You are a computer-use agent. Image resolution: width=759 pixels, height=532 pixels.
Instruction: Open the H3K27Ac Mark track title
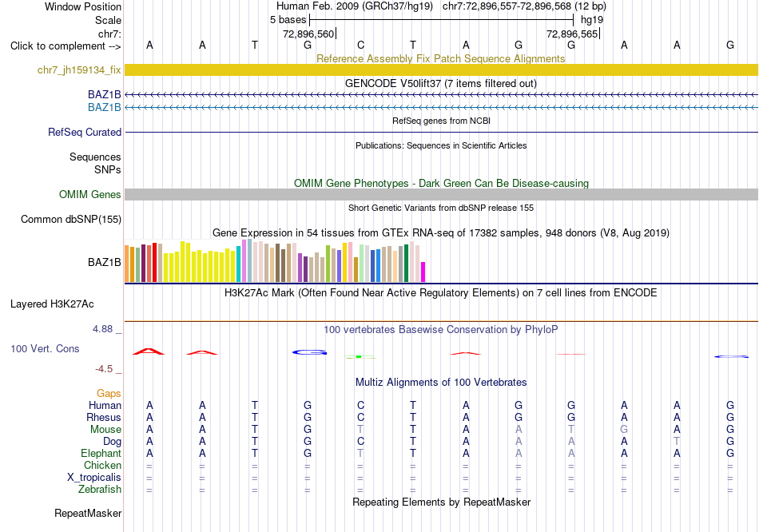[x=440, y=293]
